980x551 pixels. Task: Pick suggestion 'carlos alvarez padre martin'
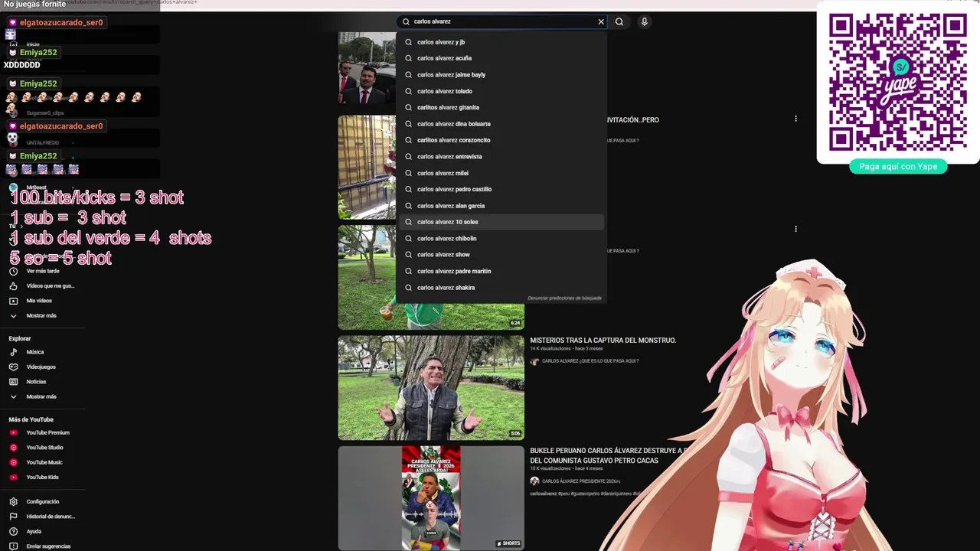pos(501,271)
